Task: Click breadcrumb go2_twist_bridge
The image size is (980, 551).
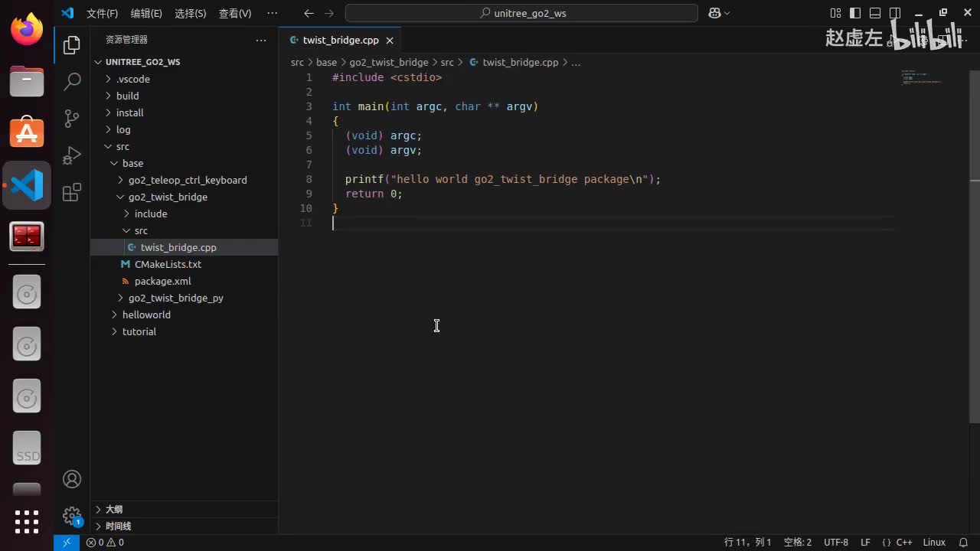Action: pyautogui.click(x=389, y=62)
